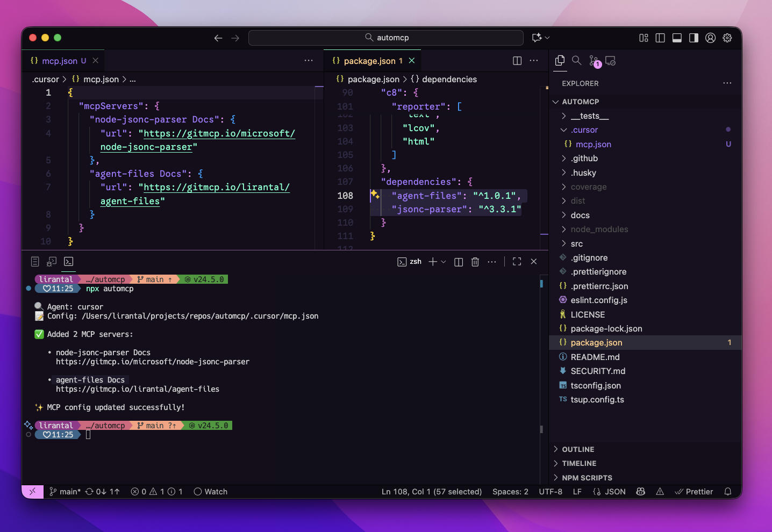Toggle the secondary sidebar visibility
Image resolution: width=772 pixels, height=532 pixels.
point(694,38)
